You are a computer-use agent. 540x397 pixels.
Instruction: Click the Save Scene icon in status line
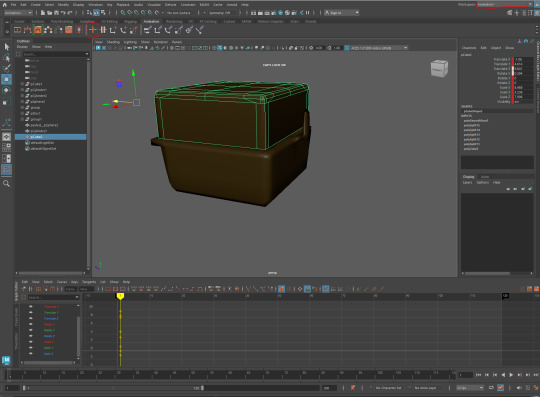56,13
